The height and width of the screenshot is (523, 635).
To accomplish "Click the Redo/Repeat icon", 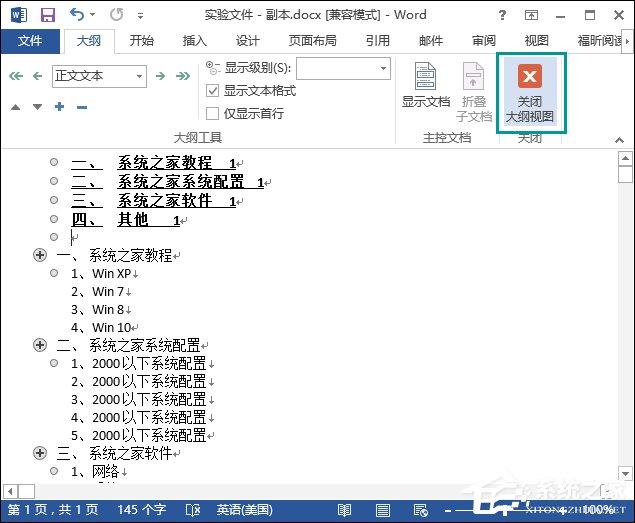I will (117, 15).
